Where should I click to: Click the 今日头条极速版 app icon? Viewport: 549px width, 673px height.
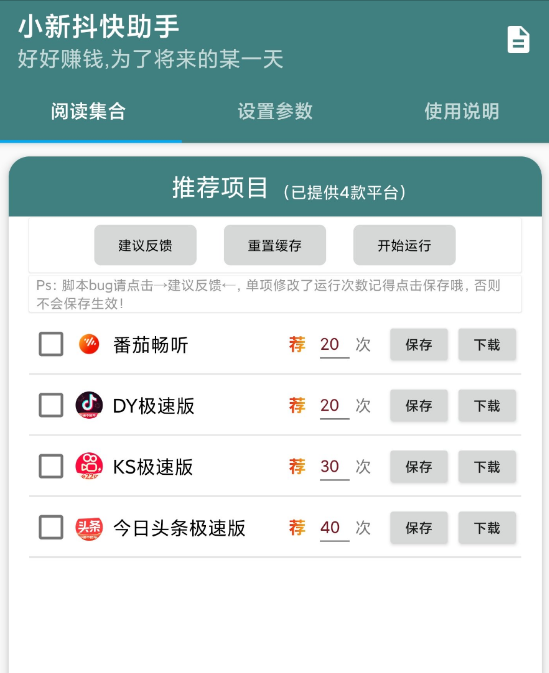(x=89, y=527)
